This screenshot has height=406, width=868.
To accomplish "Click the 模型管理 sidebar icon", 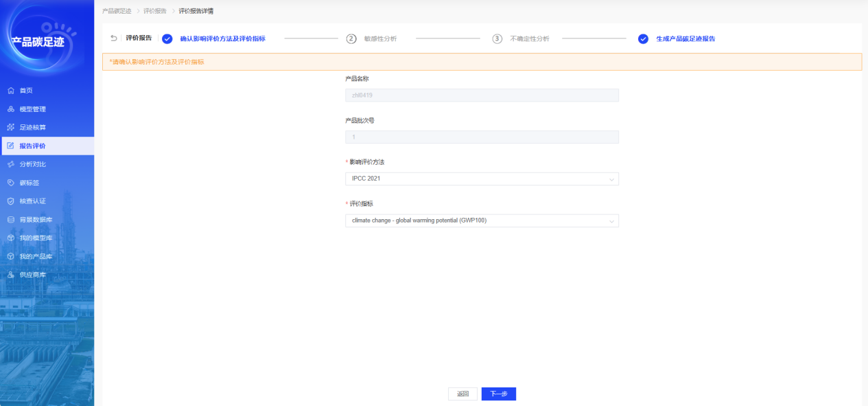I will coord(10,109).
